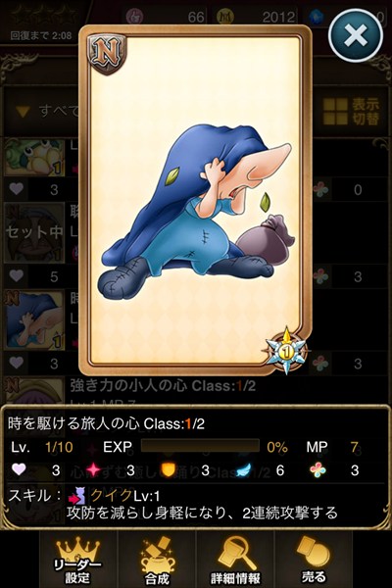Tap the 売る sell icon
This screenshot has width=392, height=588.
tap(314, 560)
